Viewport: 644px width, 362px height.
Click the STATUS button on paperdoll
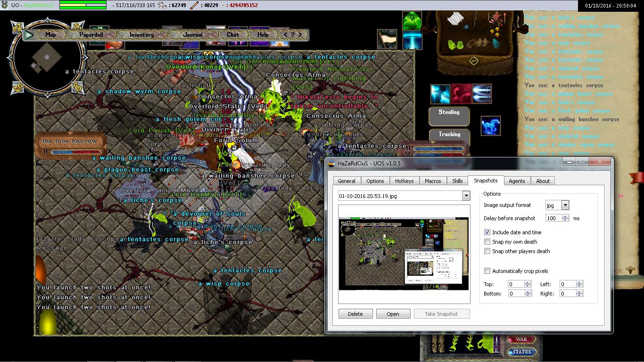pos(522,352)
